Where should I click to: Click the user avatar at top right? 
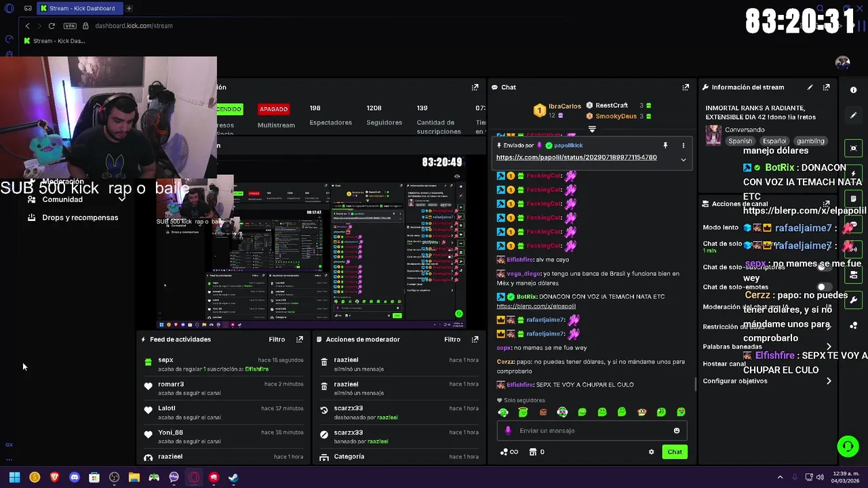(843, 62)
